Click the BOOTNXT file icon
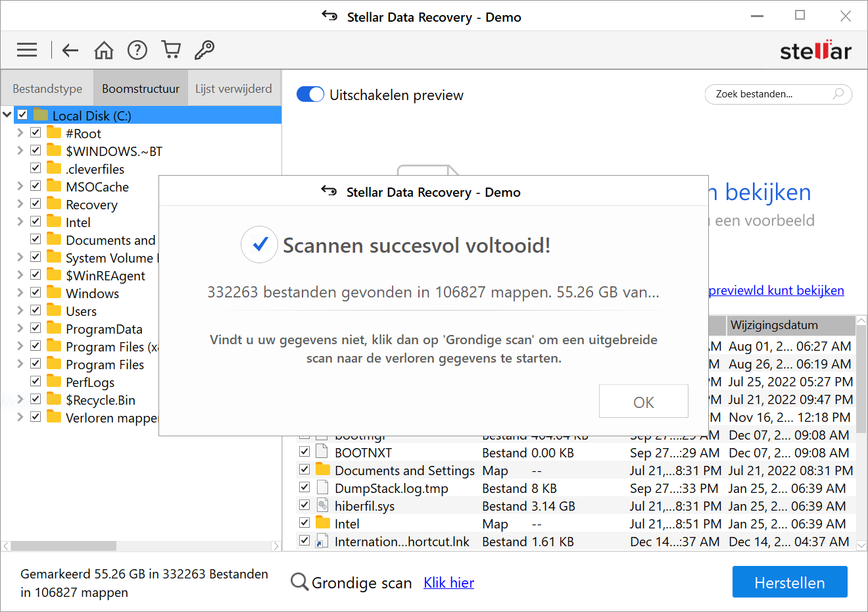 coord(322,452)
